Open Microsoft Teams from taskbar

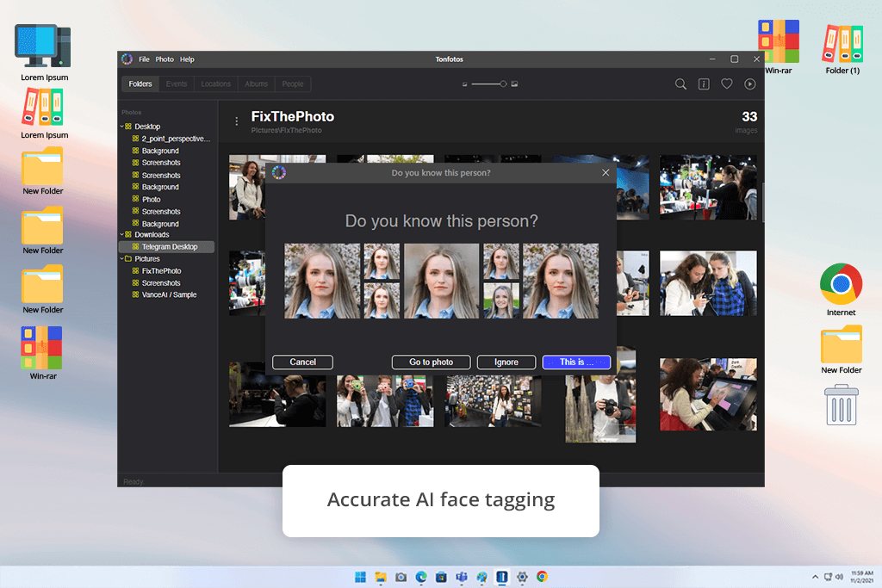(x=462, y=577)
